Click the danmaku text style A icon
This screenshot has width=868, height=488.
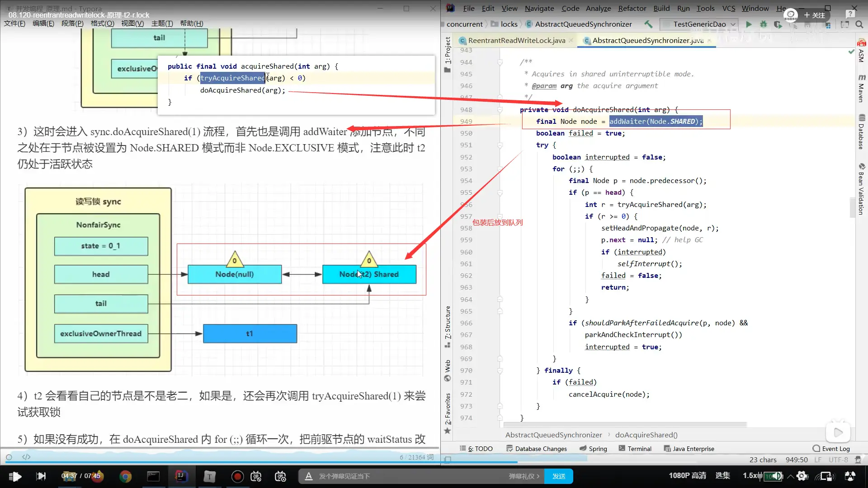tap(309, 476)
